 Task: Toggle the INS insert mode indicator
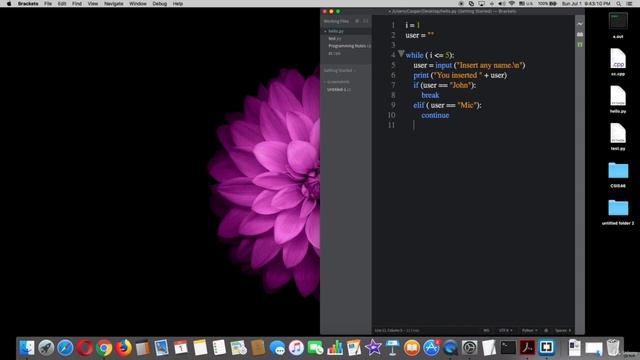tap(487, 330)
